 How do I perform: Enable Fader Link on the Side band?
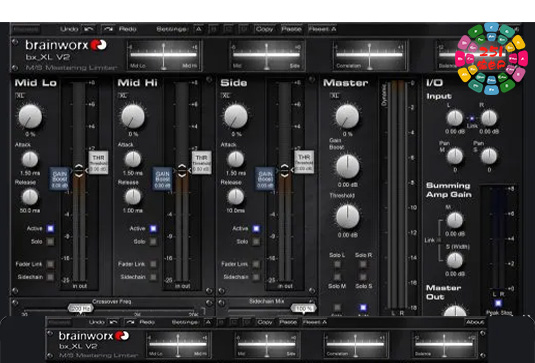point(256,264)
